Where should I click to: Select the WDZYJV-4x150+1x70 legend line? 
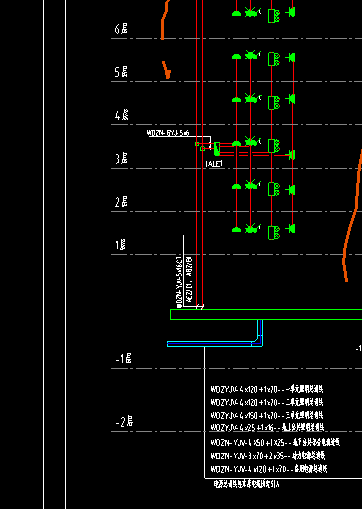pyautogui.click(x=267, y=415)
